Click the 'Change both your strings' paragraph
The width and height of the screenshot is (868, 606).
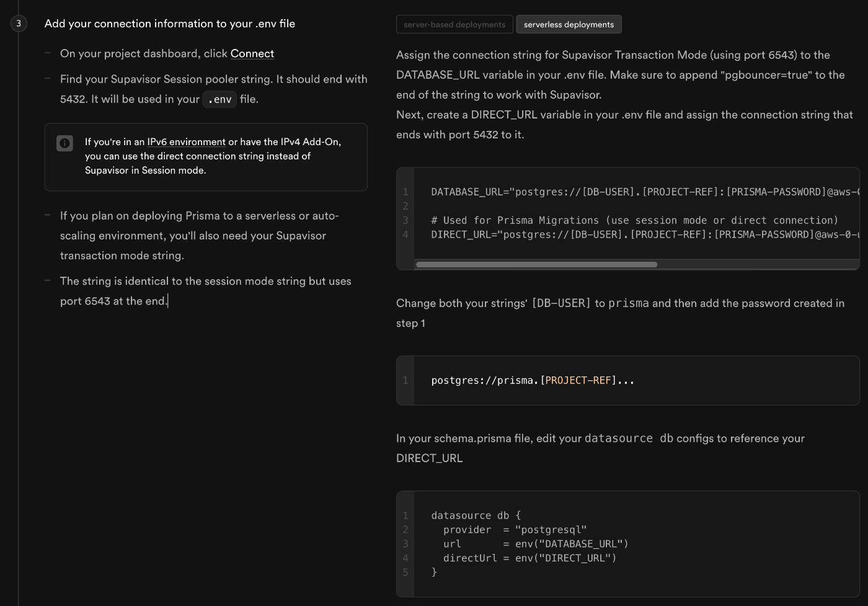620,313
